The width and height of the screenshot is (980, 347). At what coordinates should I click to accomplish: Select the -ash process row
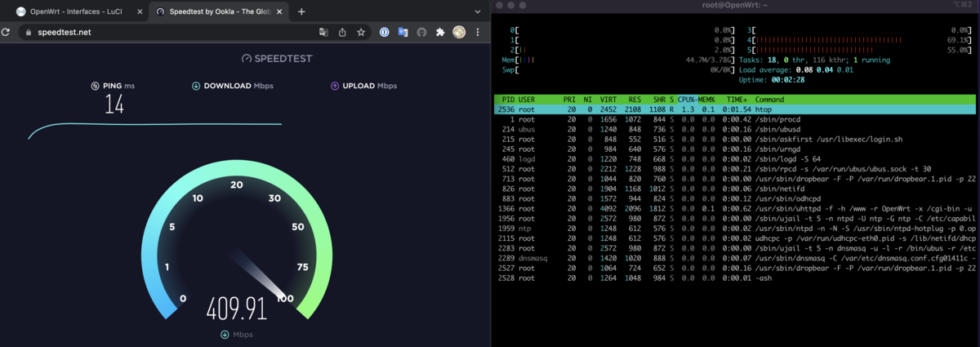[x=735, y=278]
